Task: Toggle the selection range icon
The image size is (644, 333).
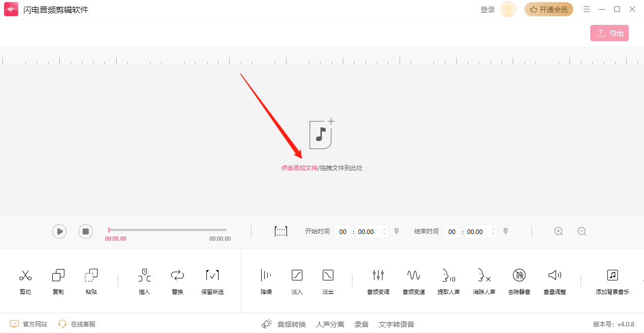Action: tap(281, 231)
